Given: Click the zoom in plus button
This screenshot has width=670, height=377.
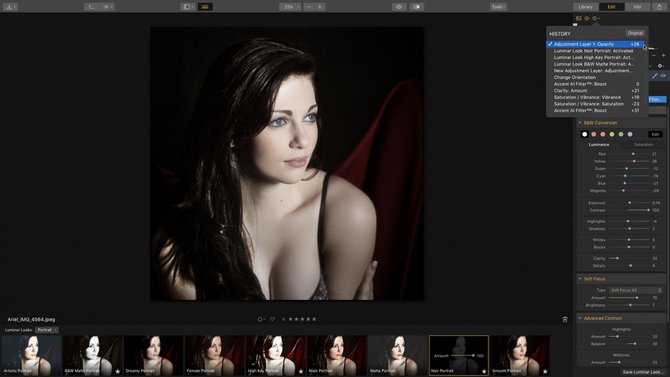Looking at the screenshot, I should click(320, 7).
